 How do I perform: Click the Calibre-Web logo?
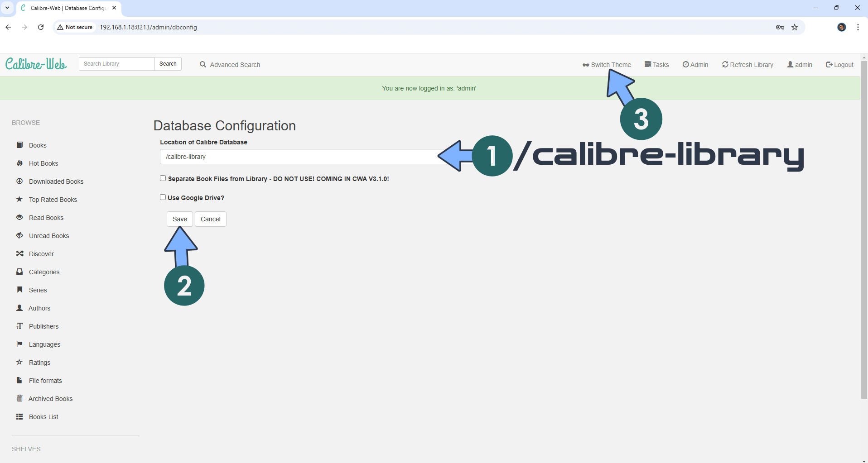tap(36, 64)
